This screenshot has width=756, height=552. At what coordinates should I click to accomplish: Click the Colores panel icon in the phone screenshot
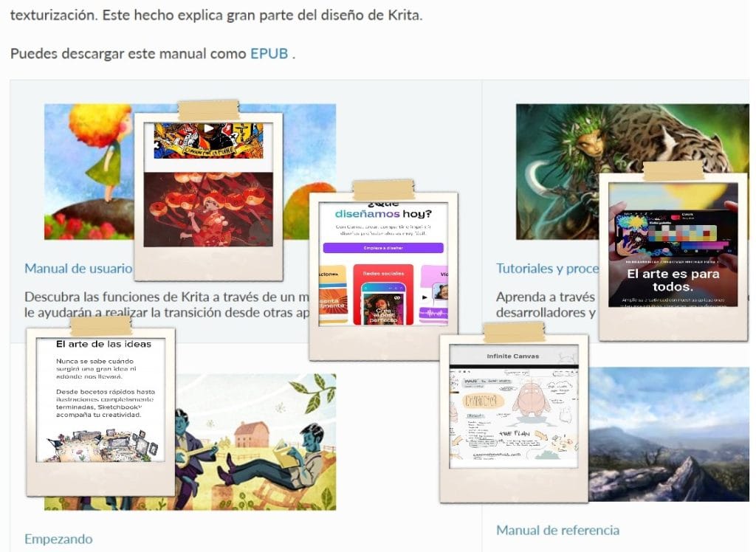tap(676, 215)
